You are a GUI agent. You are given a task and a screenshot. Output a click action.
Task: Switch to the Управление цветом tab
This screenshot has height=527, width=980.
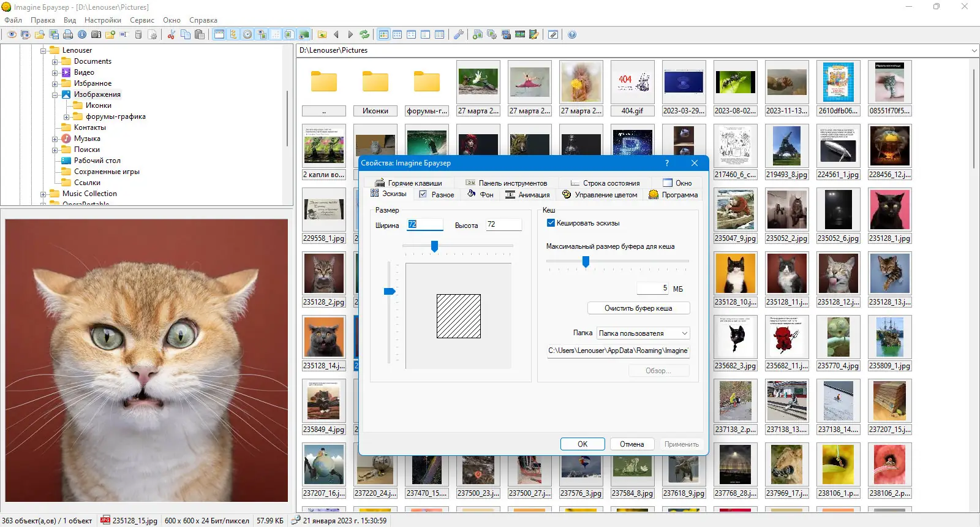coord(600,195)
